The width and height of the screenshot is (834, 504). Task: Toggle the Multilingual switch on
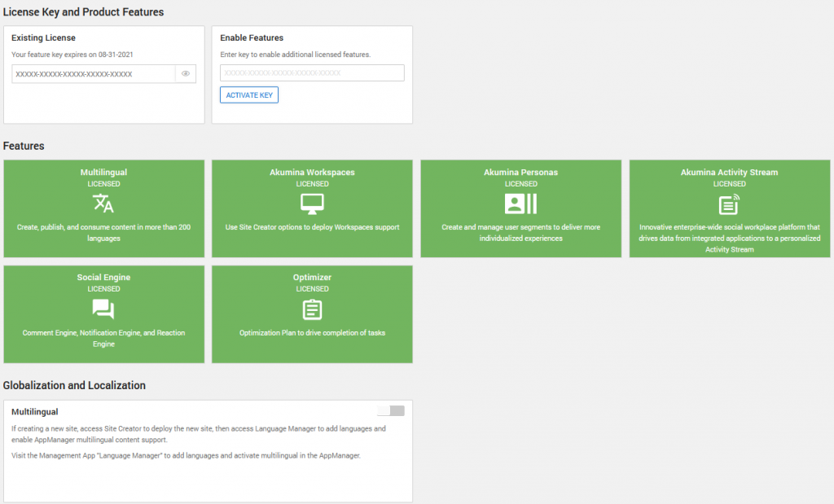391,411
